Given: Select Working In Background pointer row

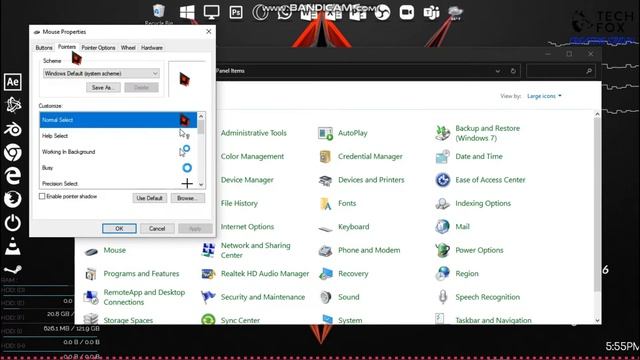Looking at the screenshot, I should point(118,152).
